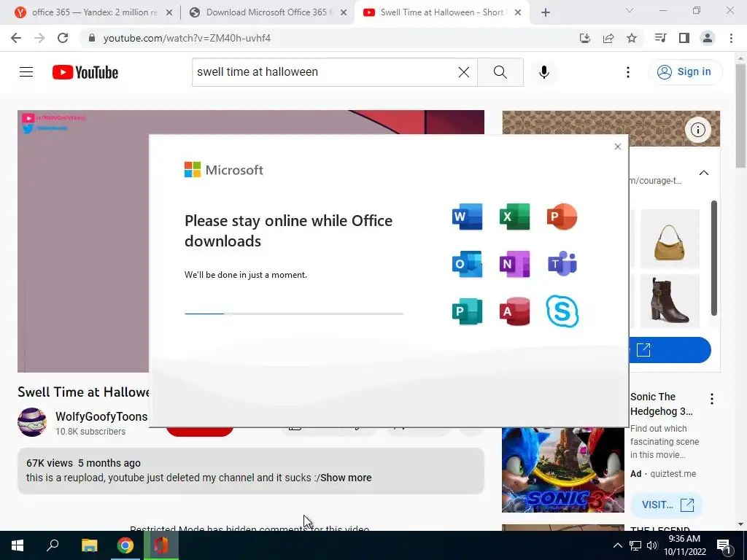The width and height of the screenshot is (747, 560).
Task: Click the Excel icon in Office installer
Action: point(514,217)
